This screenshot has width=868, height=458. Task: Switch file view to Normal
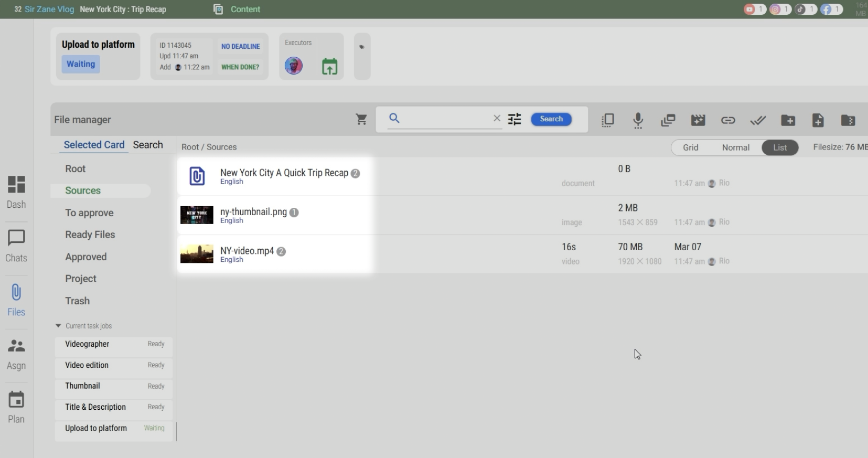tap(735, 147)
